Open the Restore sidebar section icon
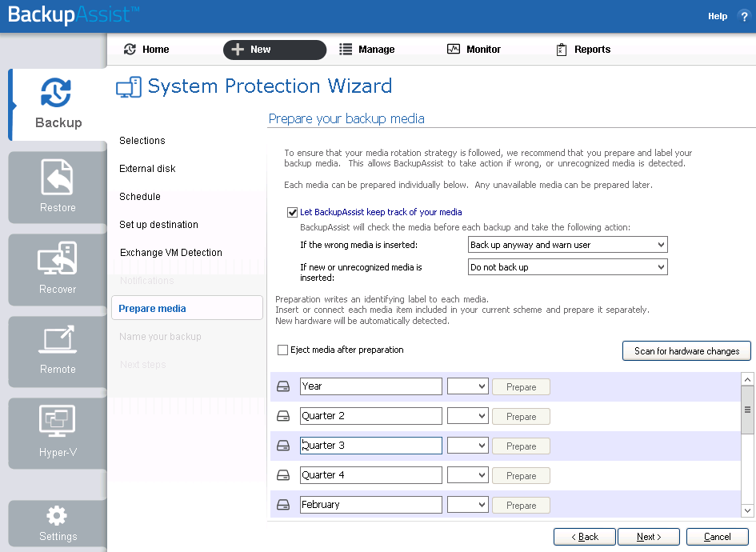Screen dimensions: 756x552 (x=58, y=177)
